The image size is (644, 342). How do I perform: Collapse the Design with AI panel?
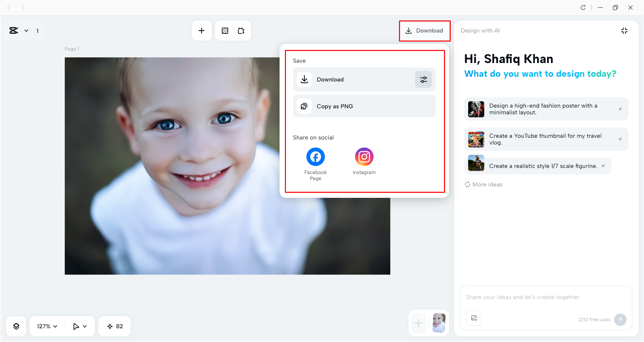click(624, 31)
